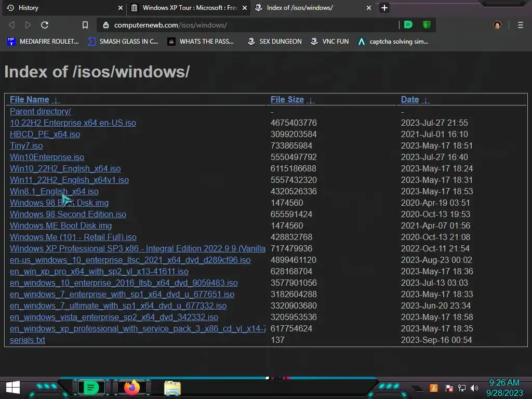Select the Index of /isos/windows/ tab

[x=312, y=8]
